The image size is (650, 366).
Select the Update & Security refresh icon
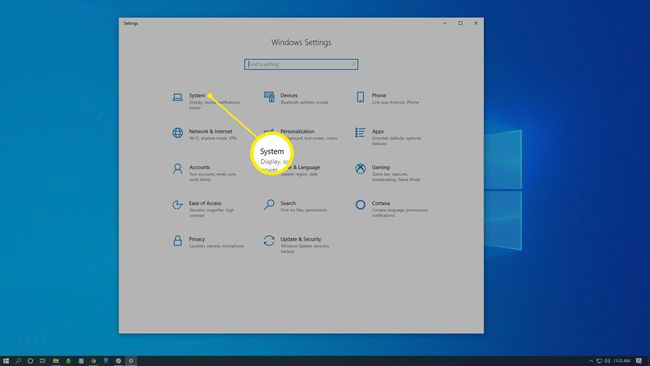269,240
